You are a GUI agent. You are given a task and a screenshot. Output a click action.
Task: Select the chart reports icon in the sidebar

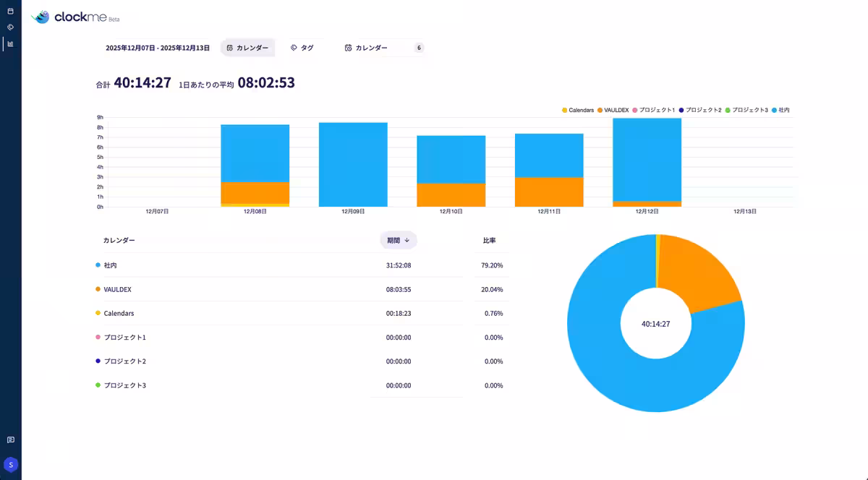[x=10, y=43]
